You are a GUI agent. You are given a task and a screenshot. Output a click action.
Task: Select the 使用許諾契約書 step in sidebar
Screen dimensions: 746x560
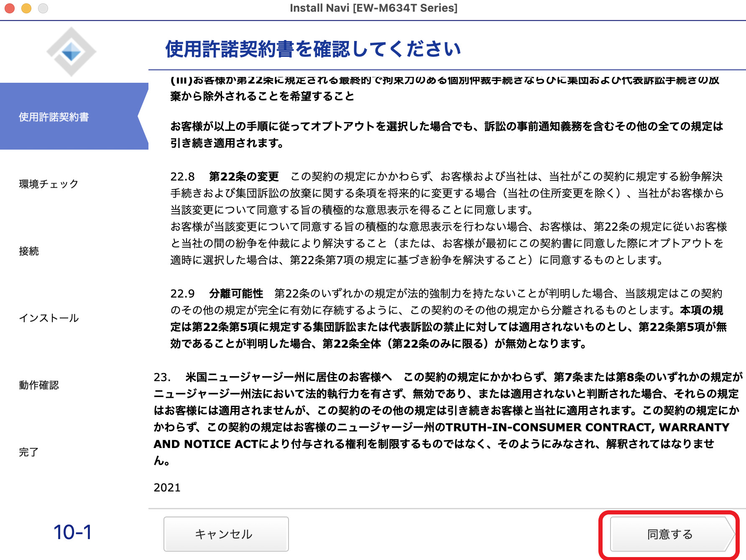[x=54, y=117]
